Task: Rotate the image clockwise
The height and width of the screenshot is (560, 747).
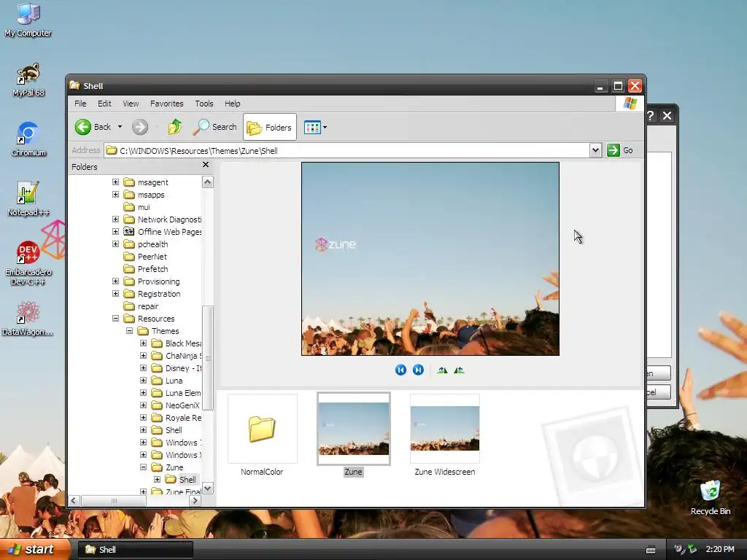Action: 442,370
